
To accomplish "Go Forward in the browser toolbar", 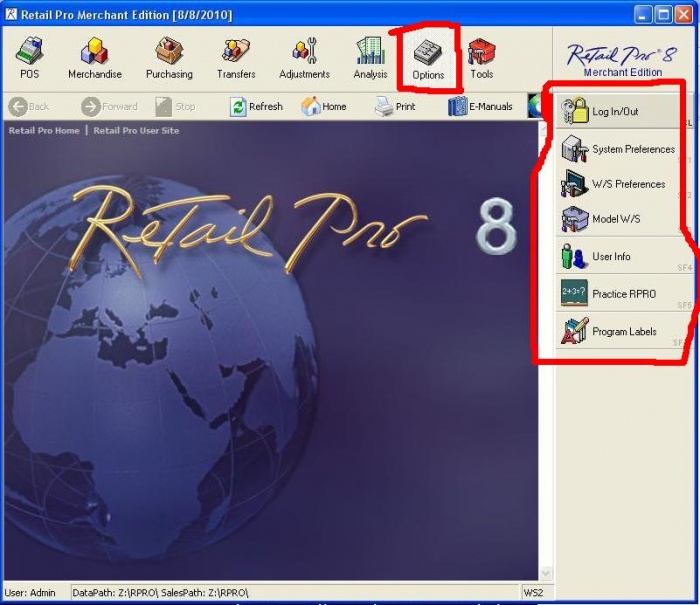I will pos(109,107).
